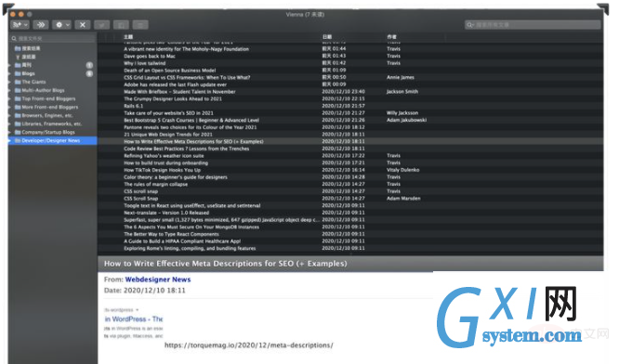Click the article title bar 'How to Write Effective Meta Descriptions'
This screenshot has width=619, height=364.
point(350,264)
